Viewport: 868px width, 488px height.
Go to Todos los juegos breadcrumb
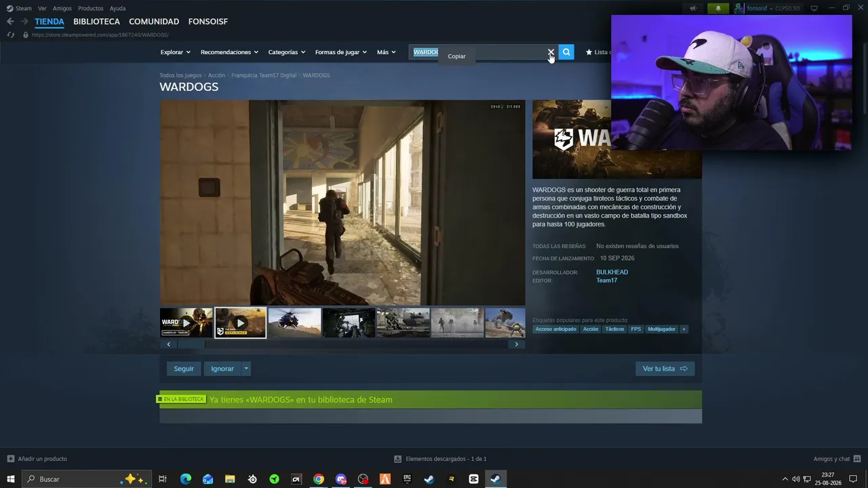(180, 75)
